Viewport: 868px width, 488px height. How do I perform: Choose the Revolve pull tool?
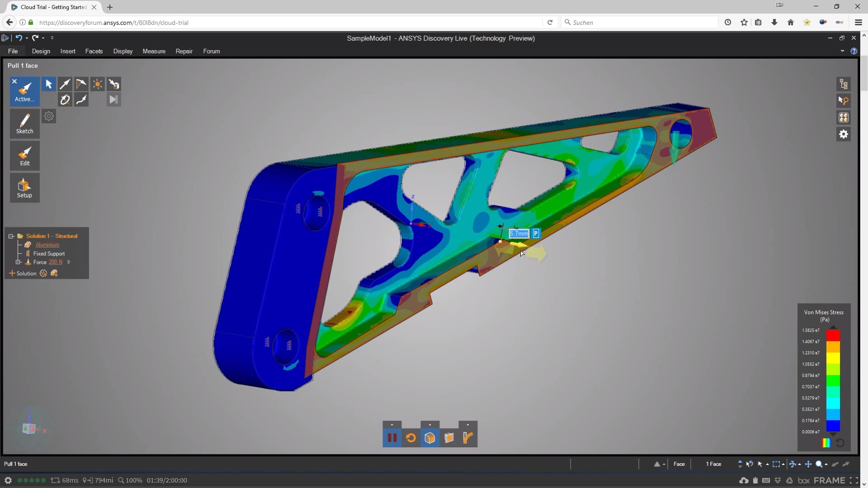[x=65, y=100]
